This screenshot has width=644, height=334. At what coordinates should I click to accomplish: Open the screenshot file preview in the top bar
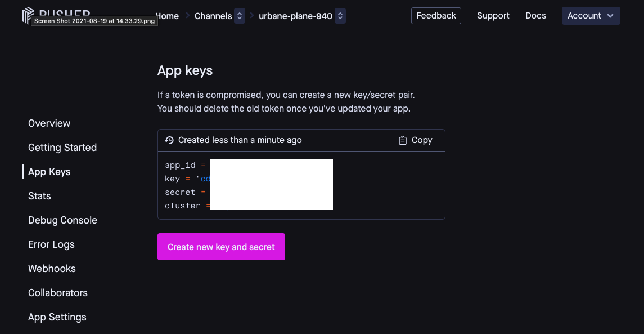click(94, 20)
